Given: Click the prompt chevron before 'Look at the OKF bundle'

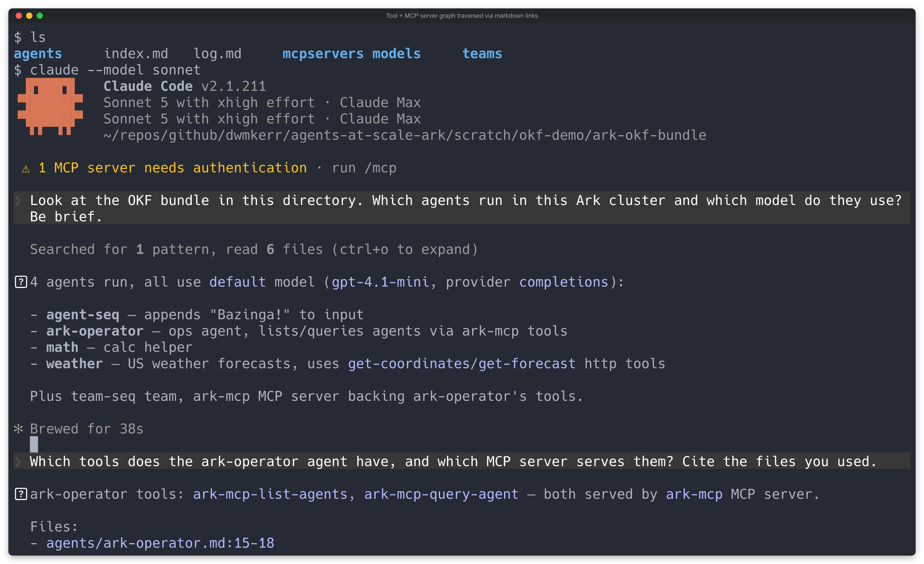Looking at the screenshot, I should pos(18,201).
